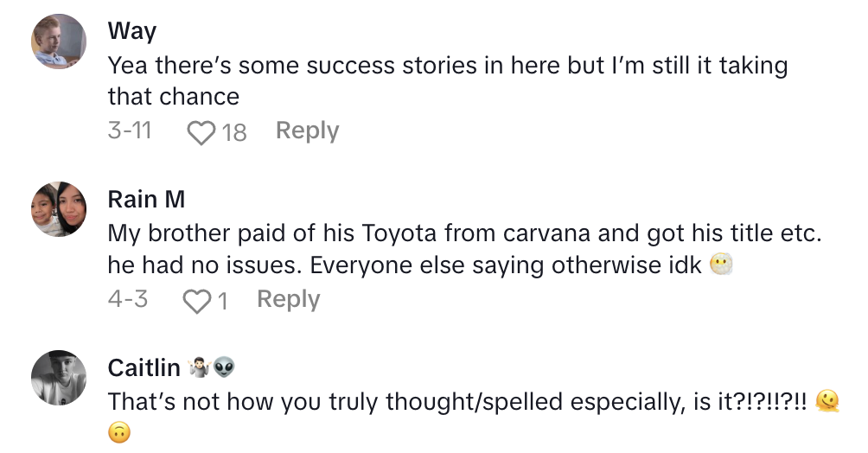Reply to Rain M's comment
Viewport: 868px width, 453px height.
coord(288,300)
